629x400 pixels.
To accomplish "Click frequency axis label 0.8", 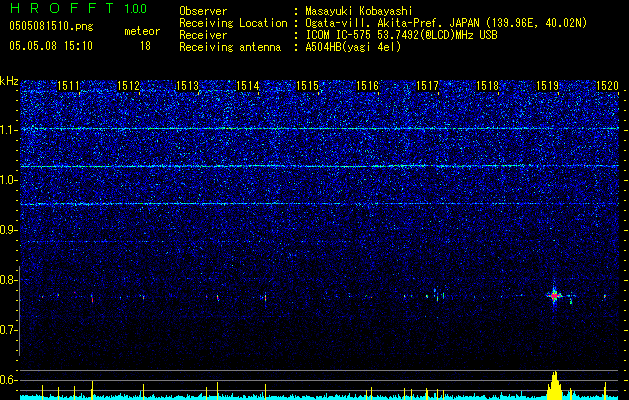I will pyautogui.click(x=8, y=280).
